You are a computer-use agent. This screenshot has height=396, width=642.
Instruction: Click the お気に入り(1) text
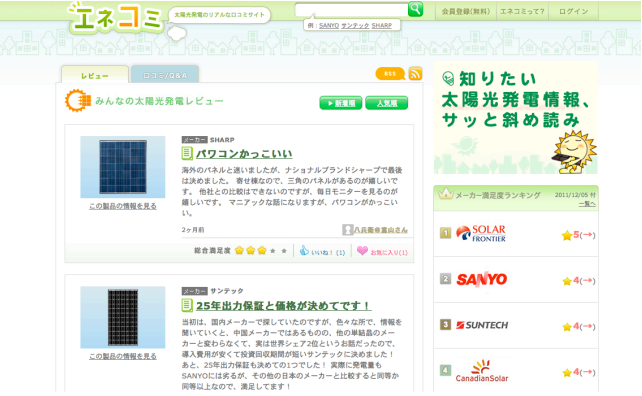click(x=389, y=253)
